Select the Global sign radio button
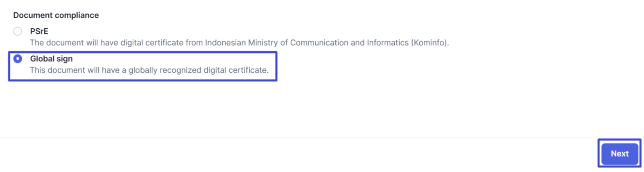Viewport: 644px width, 172px height. [18, 59]
